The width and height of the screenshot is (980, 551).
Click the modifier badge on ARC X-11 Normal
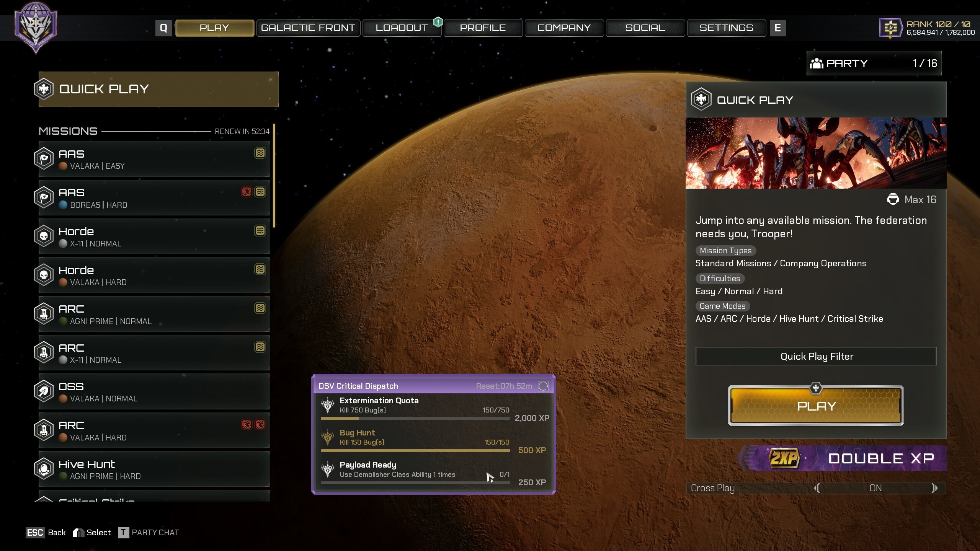pos(260,347)
